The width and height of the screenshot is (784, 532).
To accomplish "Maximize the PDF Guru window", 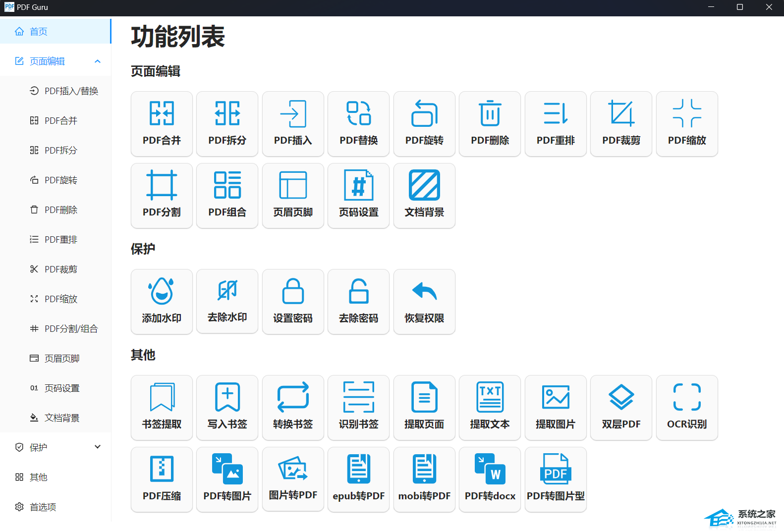I will pyautogui.click(x=739, y=7).
